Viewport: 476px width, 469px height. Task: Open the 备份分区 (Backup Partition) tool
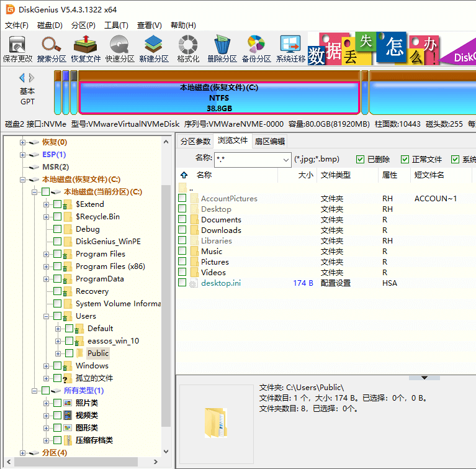coord(256,48)
